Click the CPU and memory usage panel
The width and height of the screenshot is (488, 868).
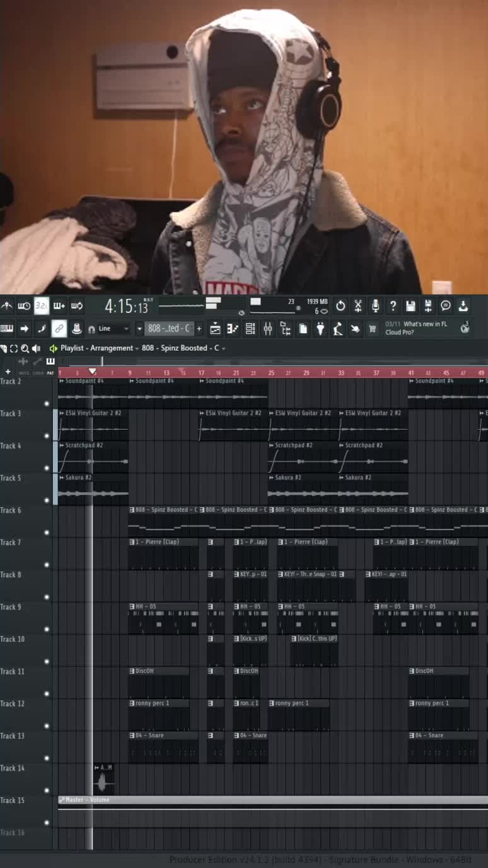tap(289, 307)
